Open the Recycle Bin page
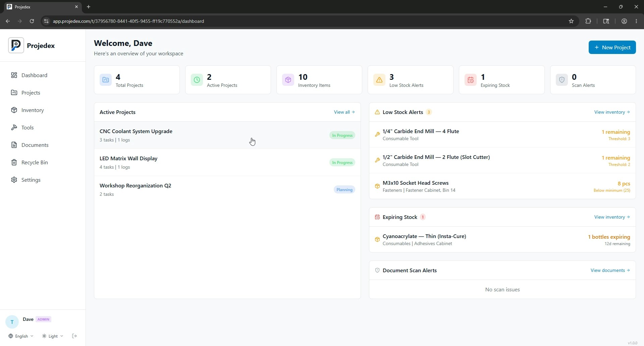Viewport: 644px width, 346px height. (x=43, y=162)
